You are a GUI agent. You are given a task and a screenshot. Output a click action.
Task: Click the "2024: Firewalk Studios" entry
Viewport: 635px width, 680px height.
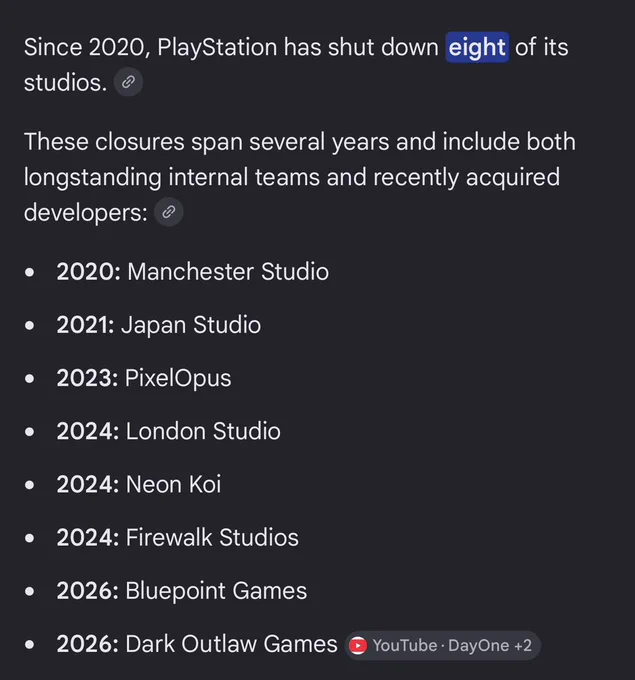coord(177,538)
